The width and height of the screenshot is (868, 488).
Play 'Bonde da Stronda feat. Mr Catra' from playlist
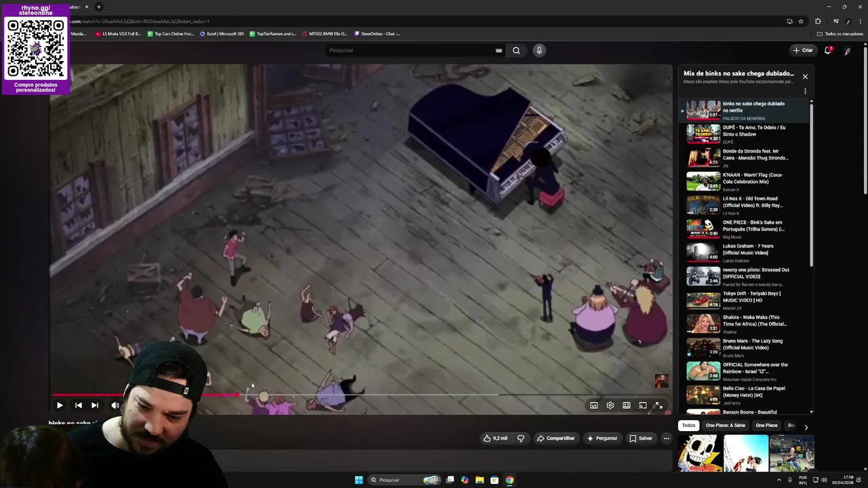(745, 157)
